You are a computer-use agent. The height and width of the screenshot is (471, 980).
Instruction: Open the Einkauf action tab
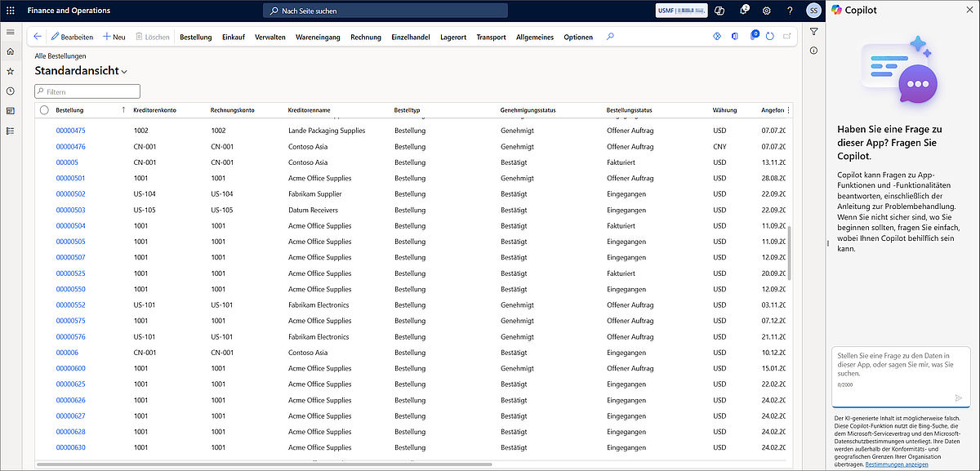(x=233, y=37)
